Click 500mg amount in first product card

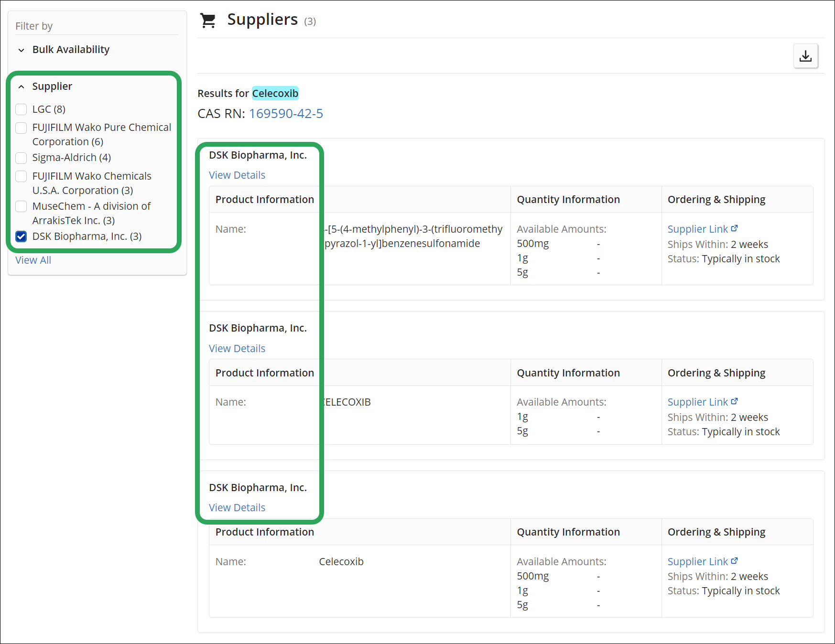coord(533,243)
